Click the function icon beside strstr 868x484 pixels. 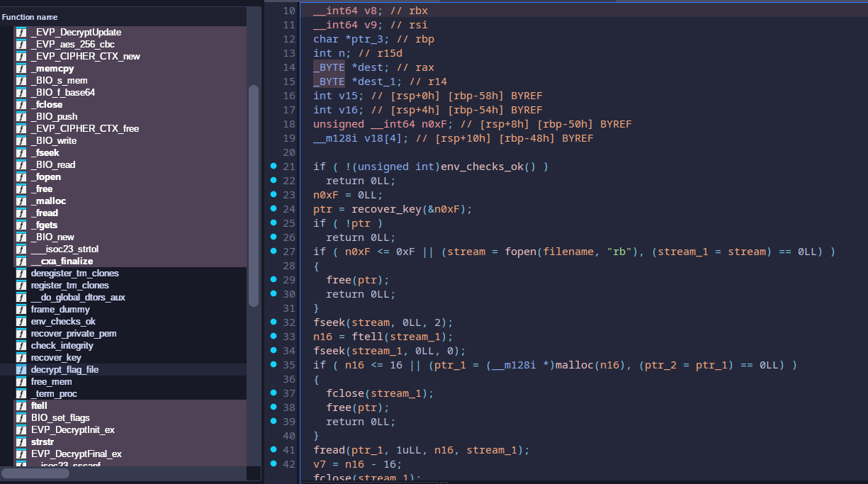tap(21, 442)
